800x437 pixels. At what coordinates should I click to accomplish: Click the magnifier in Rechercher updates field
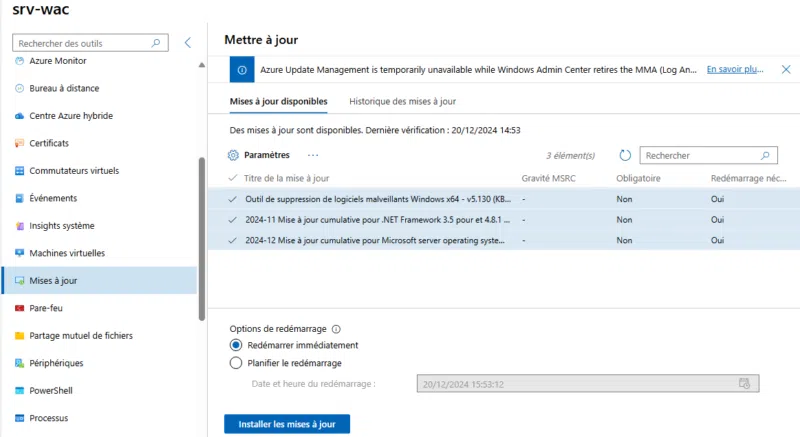coord(765,156)
